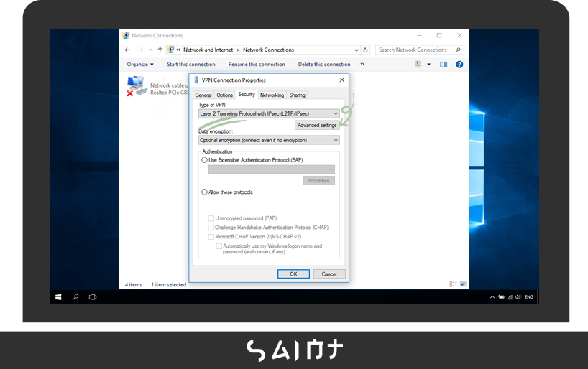Open taskbar search magnifier icon
The image size is (588, 369).
point(75,296)
